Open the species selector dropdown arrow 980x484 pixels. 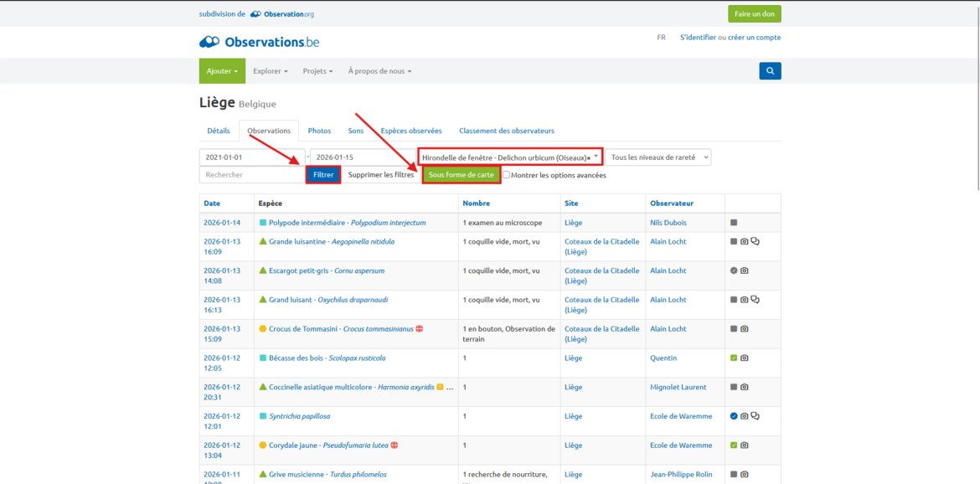click(596, 157)
